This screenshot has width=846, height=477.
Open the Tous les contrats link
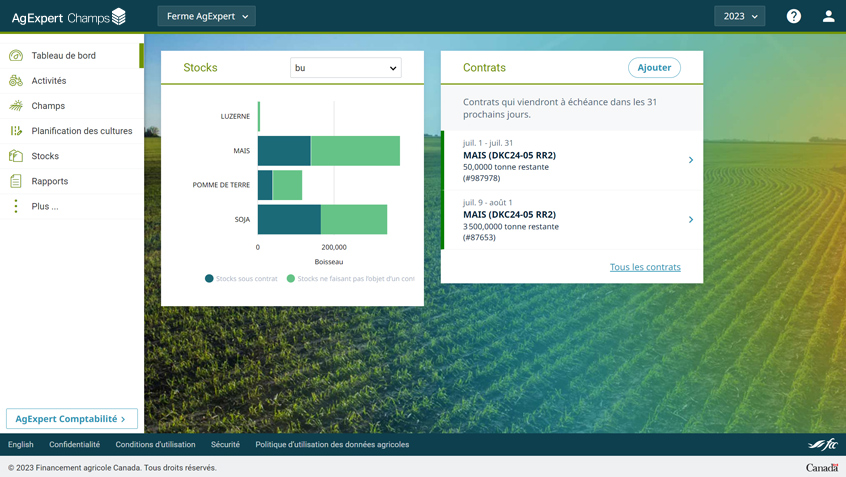click(x=645, y=267)
